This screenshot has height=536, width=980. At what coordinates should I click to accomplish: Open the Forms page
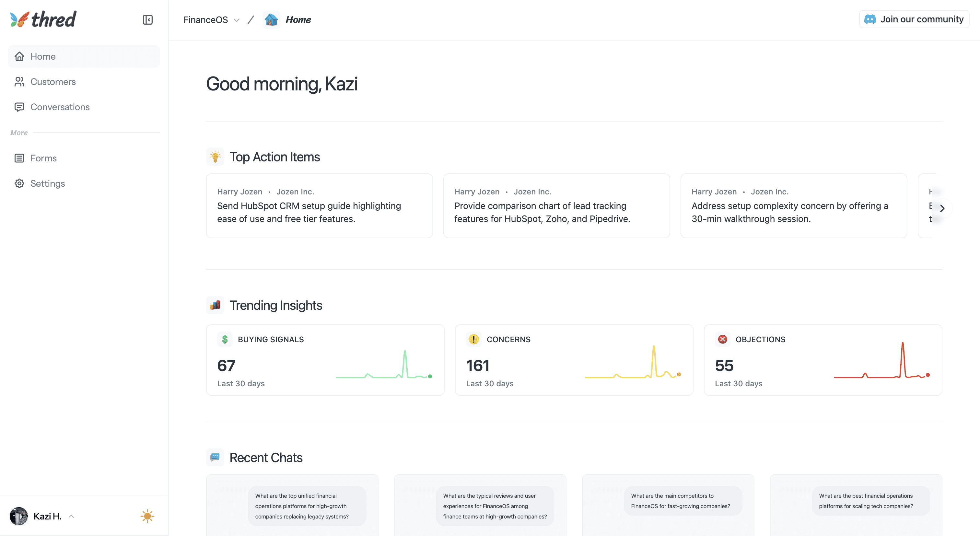[43, 158]
